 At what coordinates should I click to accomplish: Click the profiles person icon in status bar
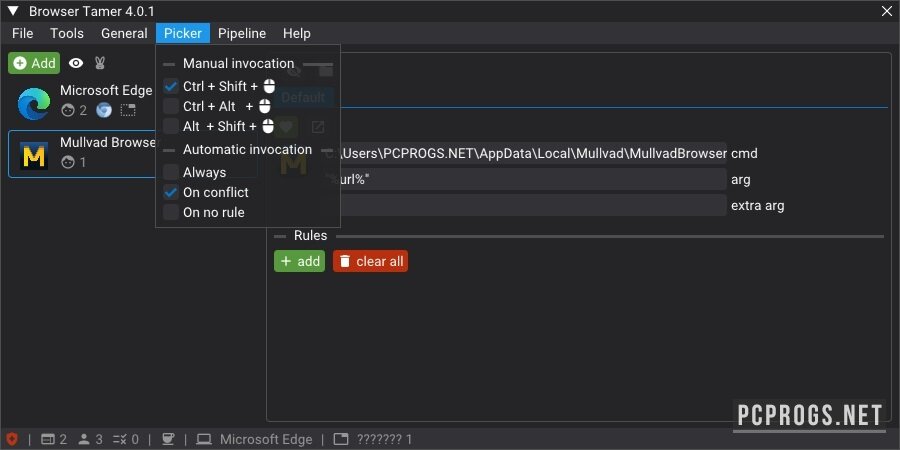[x=84, y=440]
